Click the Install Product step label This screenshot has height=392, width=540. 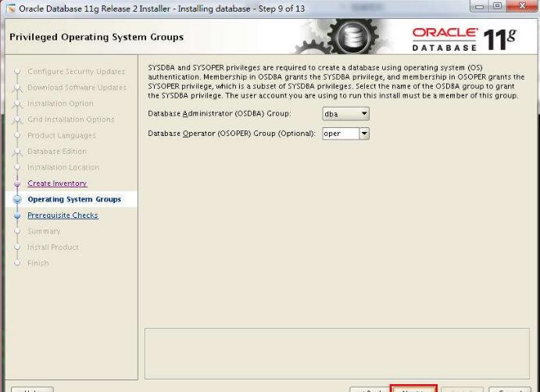pyautogui.click(x=53, y=247)
